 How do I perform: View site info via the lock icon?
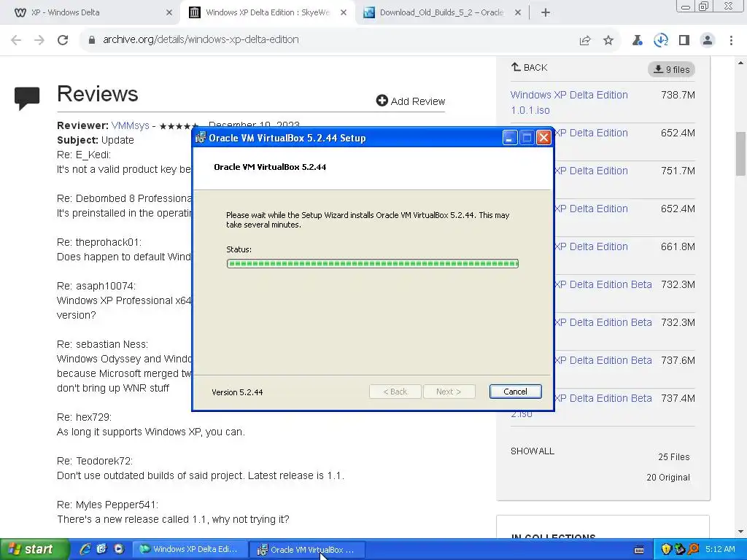(x=92, y=40)
